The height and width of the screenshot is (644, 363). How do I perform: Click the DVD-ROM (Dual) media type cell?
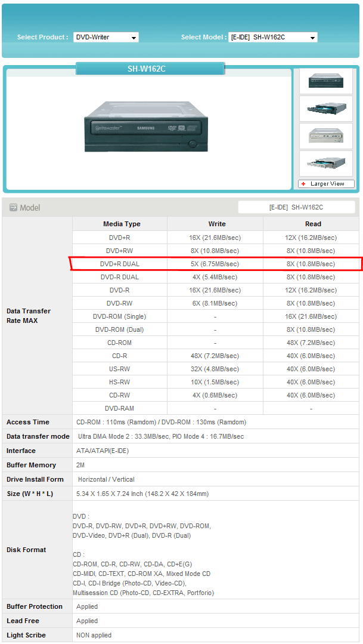[x=120, y=330]
